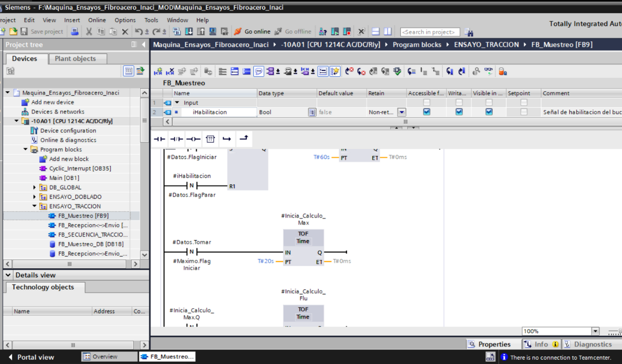
Task: Insert a normally open contact
Action: (159, 139)
